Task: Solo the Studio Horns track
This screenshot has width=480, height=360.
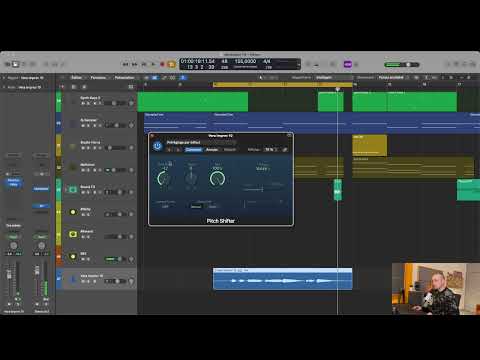Action: [x=89, y=148]
